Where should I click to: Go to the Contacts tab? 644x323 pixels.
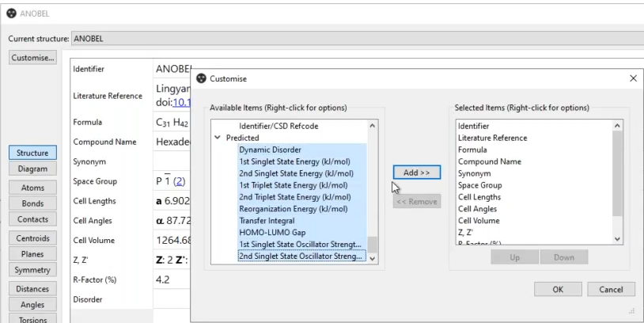(x=32, y=219)
